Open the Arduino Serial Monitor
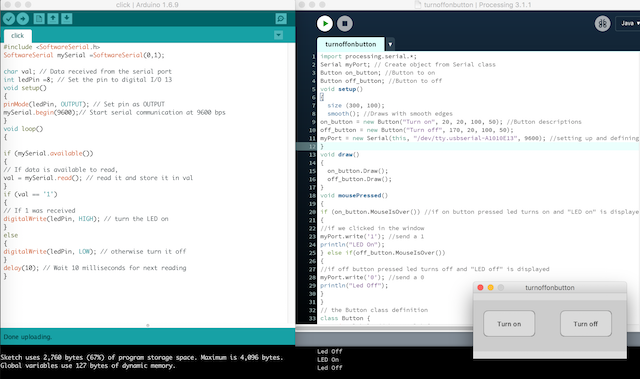Viewport: 640px width, 379px height. click(x=281, y=19)
